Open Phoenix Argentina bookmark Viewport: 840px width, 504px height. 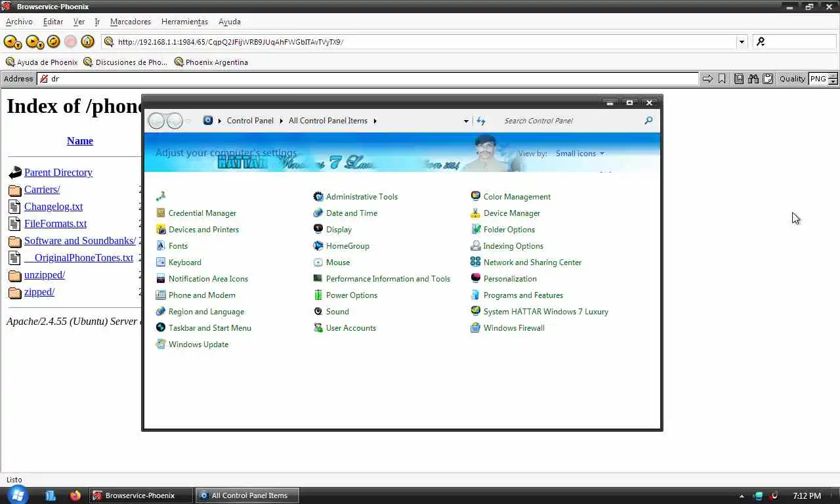click(x=211, y=62)
